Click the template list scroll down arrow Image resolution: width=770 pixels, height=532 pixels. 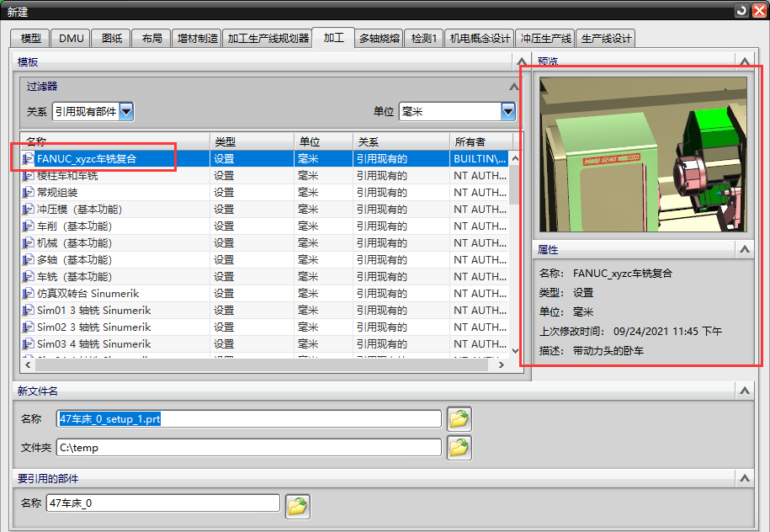click(x=515, y=350)
